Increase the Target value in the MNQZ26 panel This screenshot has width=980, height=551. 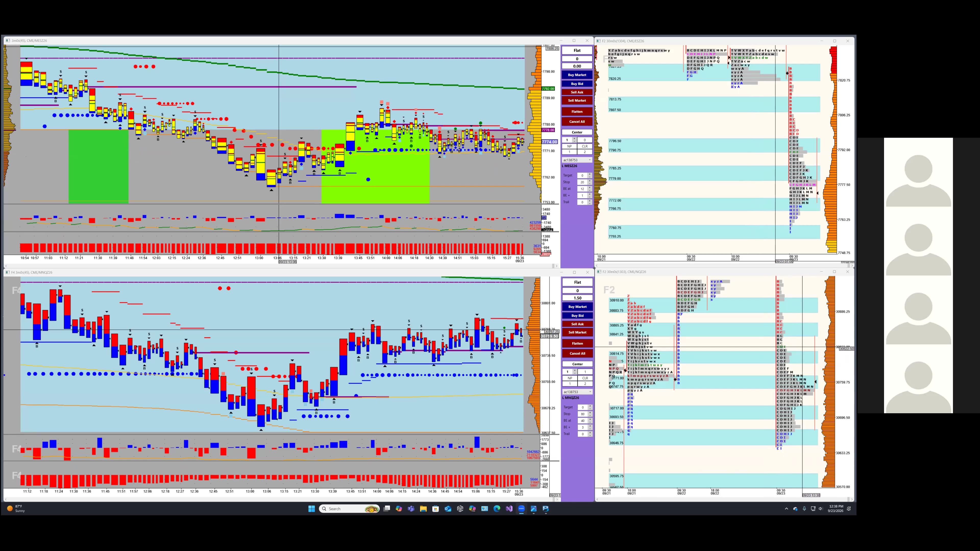click(x=590, y=406)
